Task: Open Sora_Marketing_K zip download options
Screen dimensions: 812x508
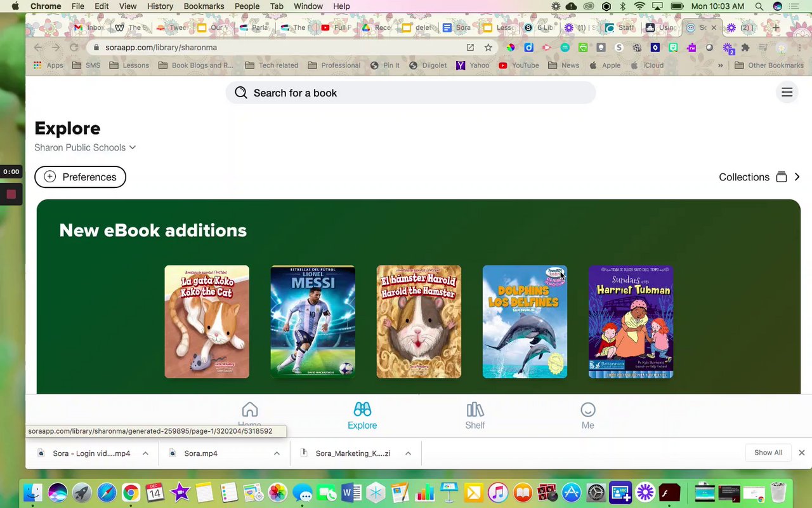Action: [408, 453]
